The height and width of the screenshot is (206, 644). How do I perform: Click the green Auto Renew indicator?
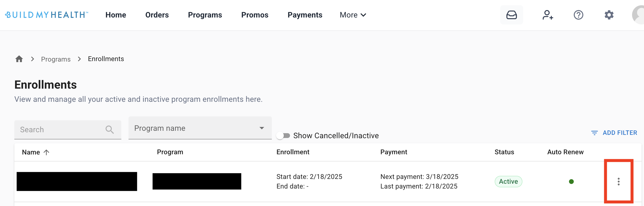point(571,181)
